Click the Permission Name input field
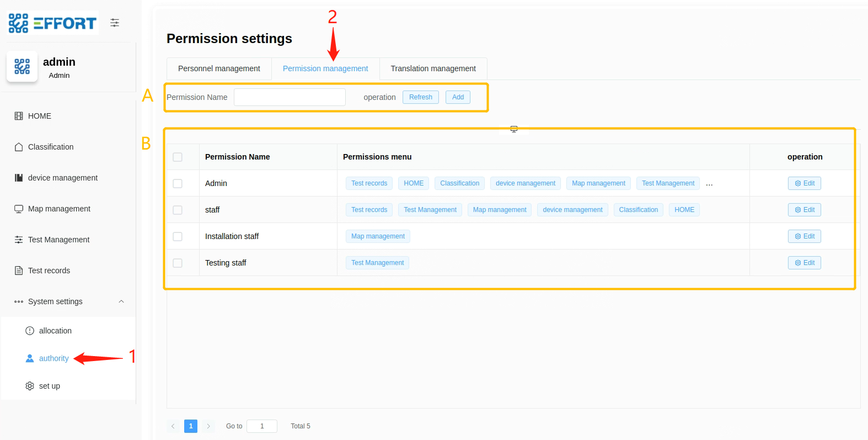Viewport: 868px width, 440px height. pyautogui.click(x=290, y=97)
